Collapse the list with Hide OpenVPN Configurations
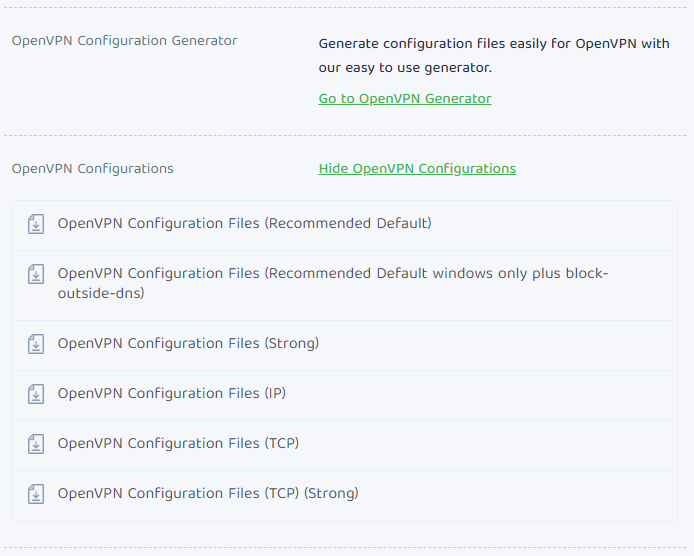 point(417,169)
